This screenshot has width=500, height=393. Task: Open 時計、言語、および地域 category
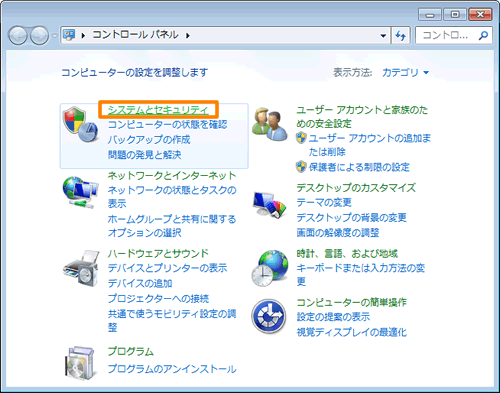347,254
